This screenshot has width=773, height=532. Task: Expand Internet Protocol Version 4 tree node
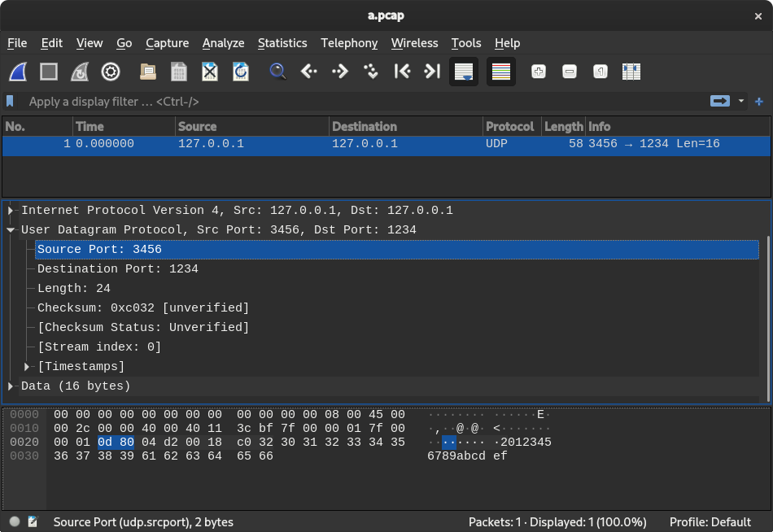point(11,211)
